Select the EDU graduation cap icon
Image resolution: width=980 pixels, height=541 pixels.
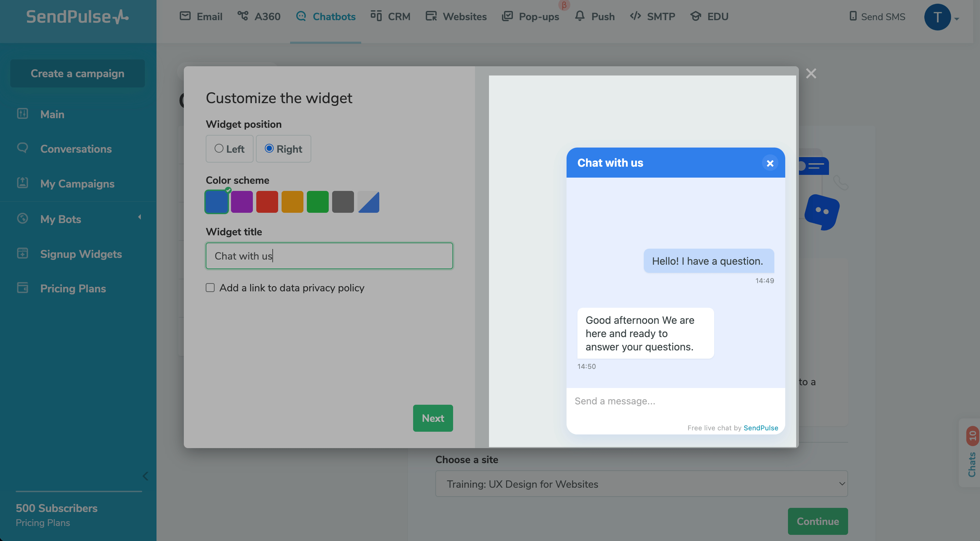(696, 16)
